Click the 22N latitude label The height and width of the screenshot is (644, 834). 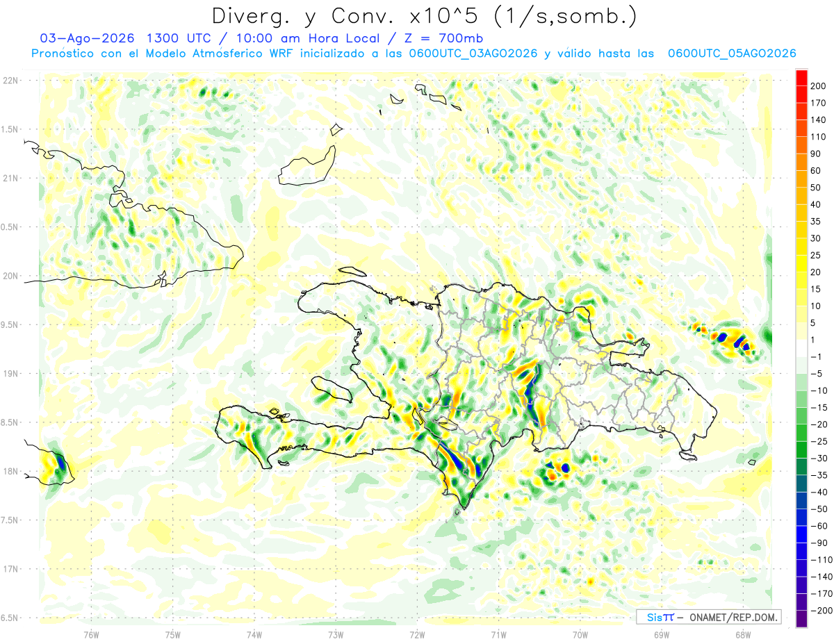[10, 81]
